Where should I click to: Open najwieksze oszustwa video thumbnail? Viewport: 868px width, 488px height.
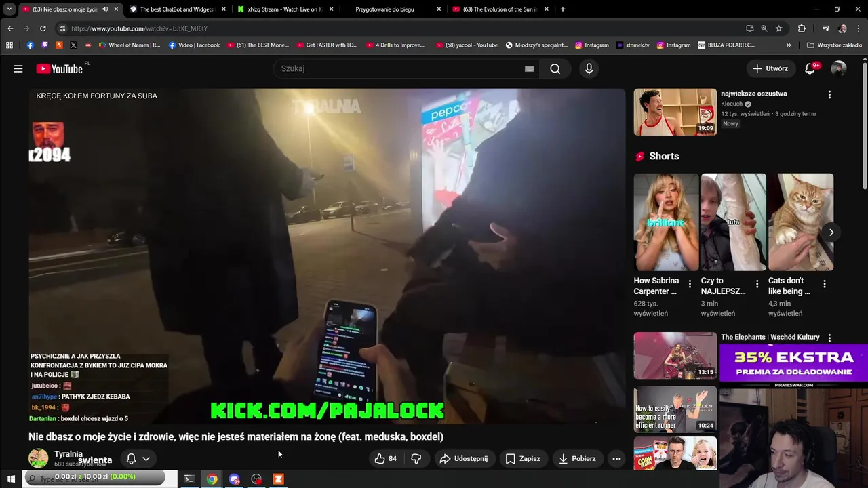click(x=675, y=112)
